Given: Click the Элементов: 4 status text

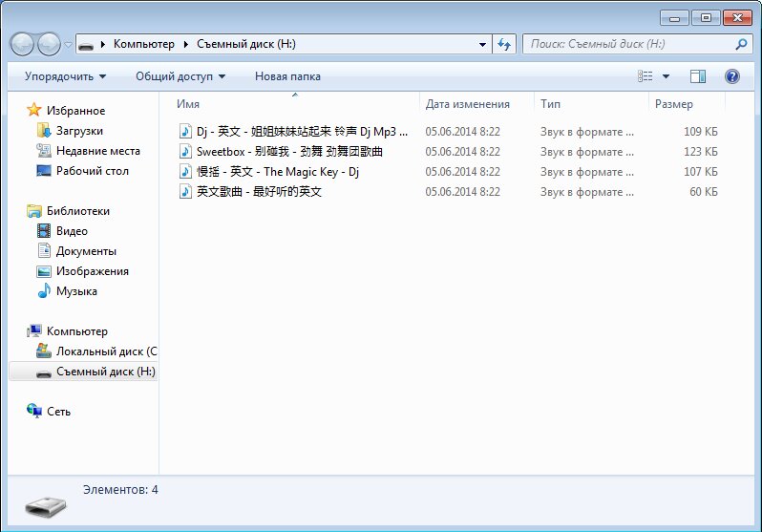Looking at the screenshot, I should pyautogui.click(x=120, y=490).
